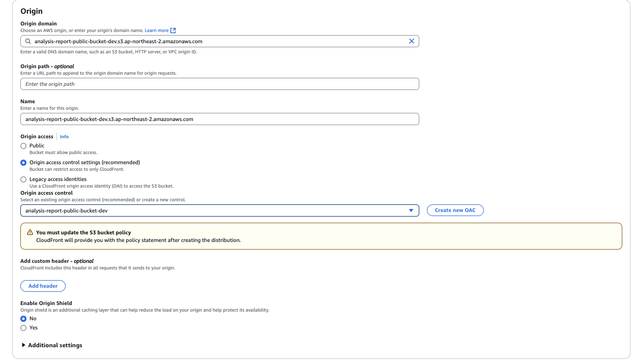Screen dimensions: 634x364
Task: Set Enable Origin Shield to Yes
Action: coord(23,328)
